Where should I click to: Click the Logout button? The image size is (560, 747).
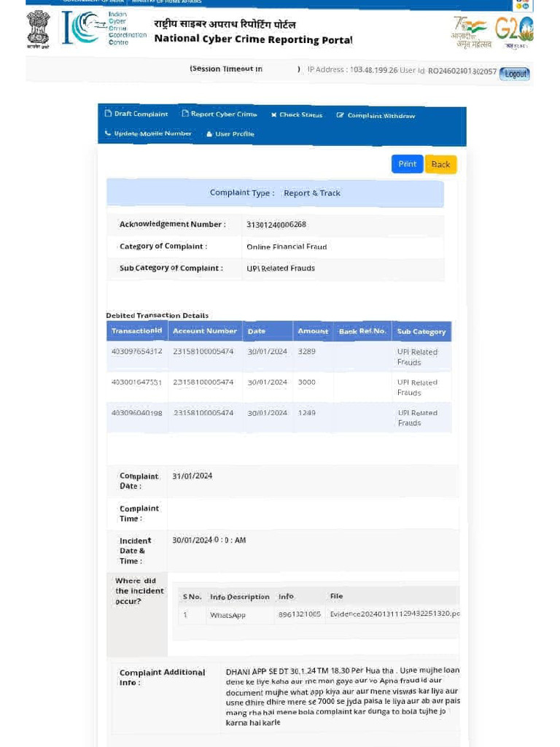point(515,74)
